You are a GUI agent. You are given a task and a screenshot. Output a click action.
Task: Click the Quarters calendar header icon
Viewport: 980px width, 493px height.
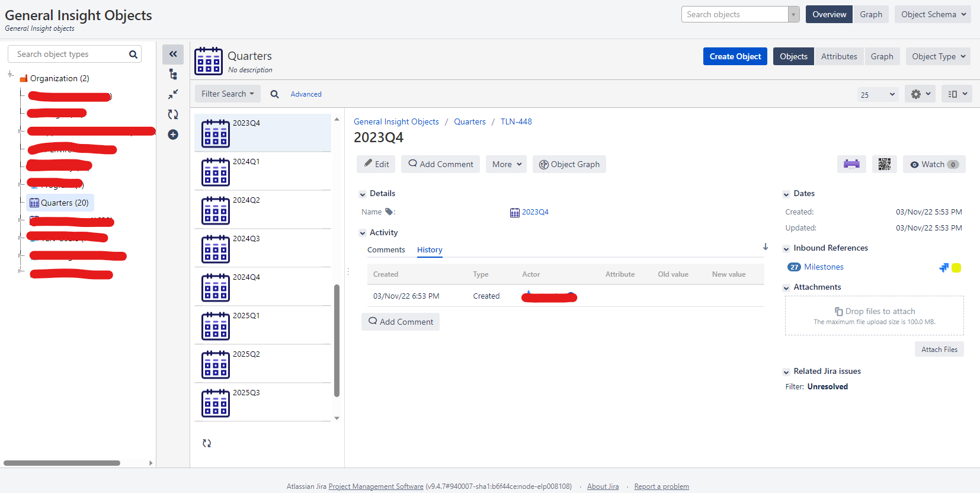(x=209, y=61)
